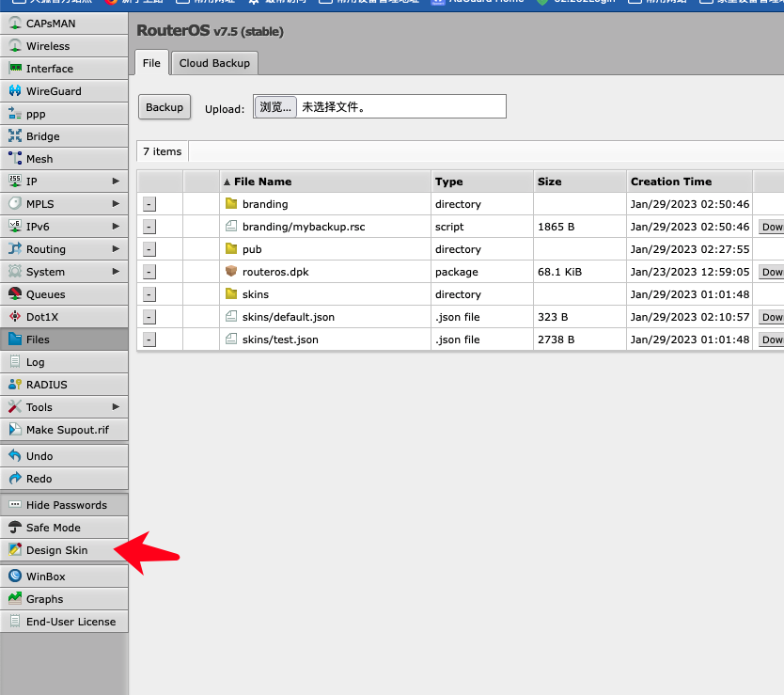Expand the System submenu
The image size is (784, 695).
click(116, 271)
